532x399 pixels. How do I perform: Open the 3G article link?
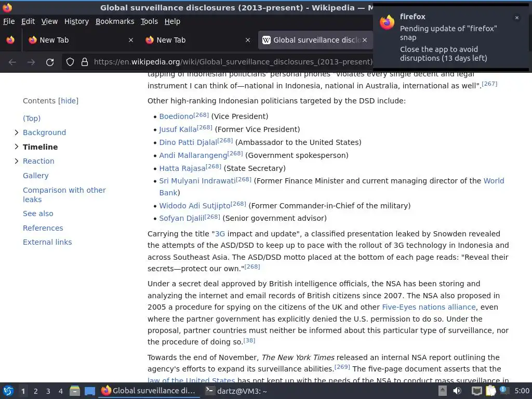220,234
